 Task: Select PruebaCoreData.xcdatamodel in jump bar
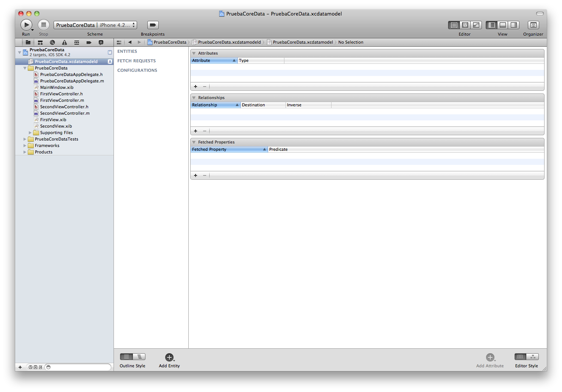(x=300, y=43)
